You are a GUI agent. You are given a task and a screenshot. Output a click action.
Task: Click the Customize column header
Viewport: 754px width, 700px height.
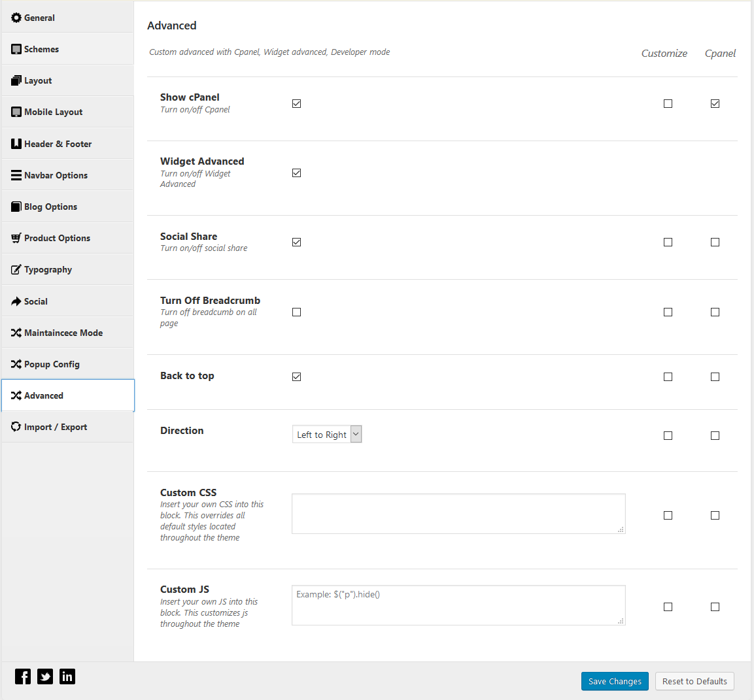(x=664, y=54)
